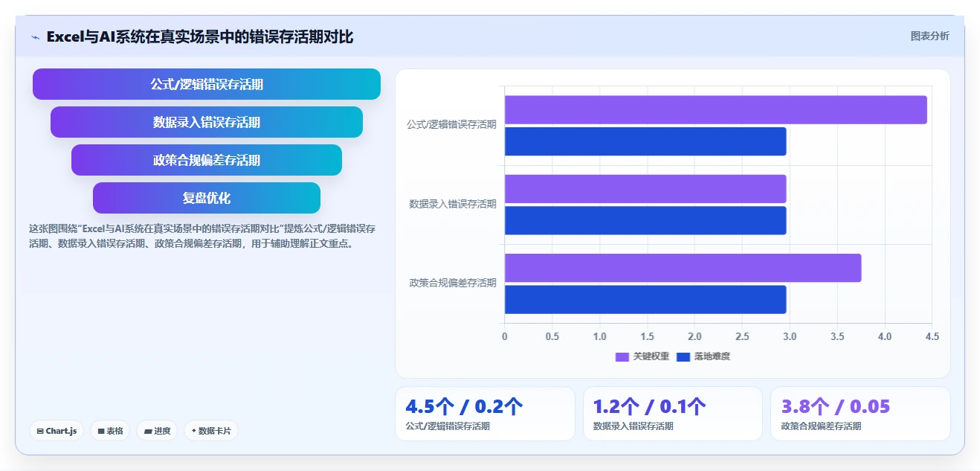The height and width of the screenshot is (471, 980).
Task: Click the purple bar for 数据录入错误存活期
Action: (x=645, y=189)
